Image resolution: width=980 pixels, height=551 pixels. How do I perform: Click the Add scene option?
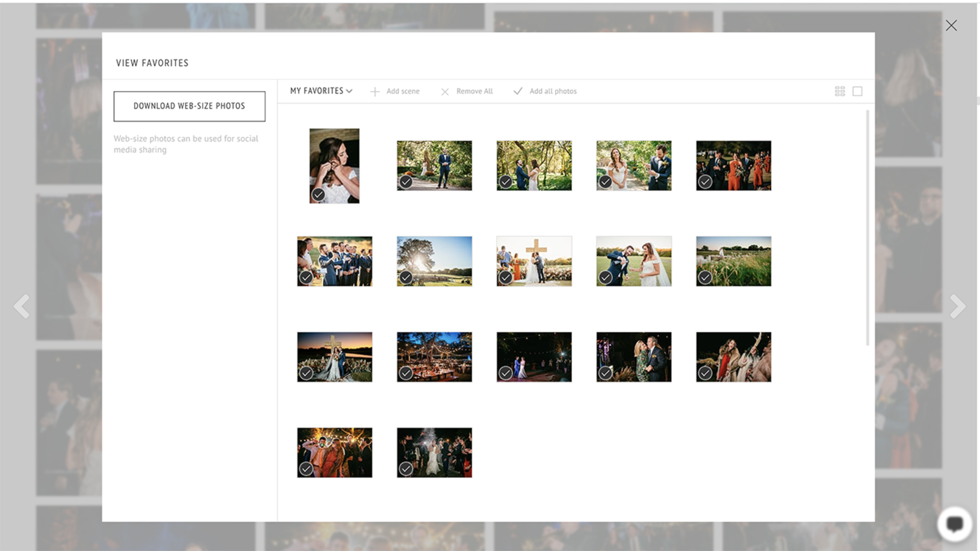coord(403,91)
